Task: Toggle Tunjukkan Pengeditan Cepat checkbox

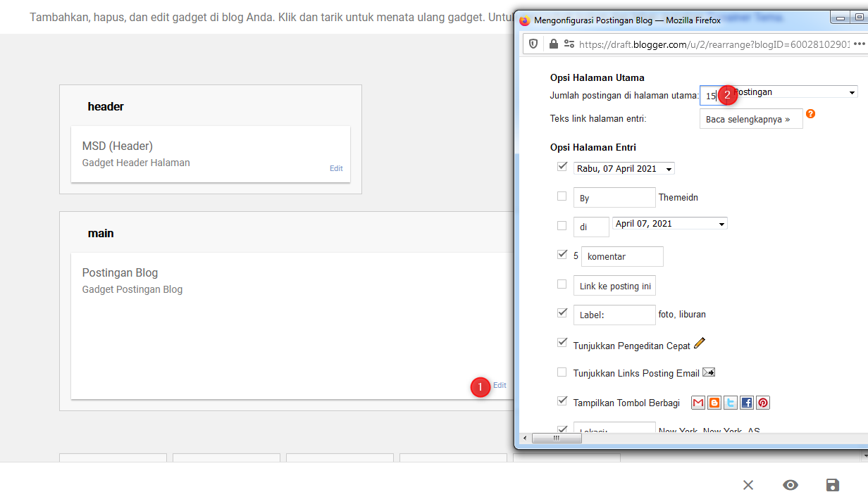Action: pyautogui.click(x=562, y=343)
